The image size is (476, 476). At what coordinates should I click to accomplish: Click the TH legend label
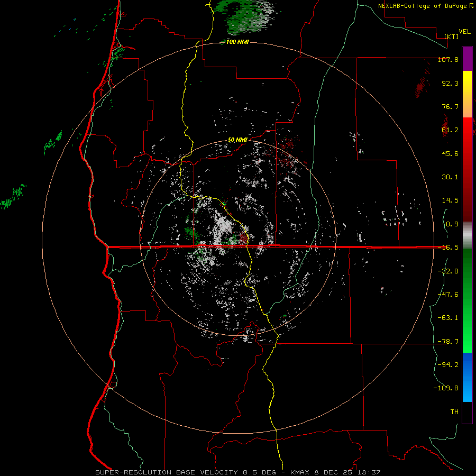(454, 412)
